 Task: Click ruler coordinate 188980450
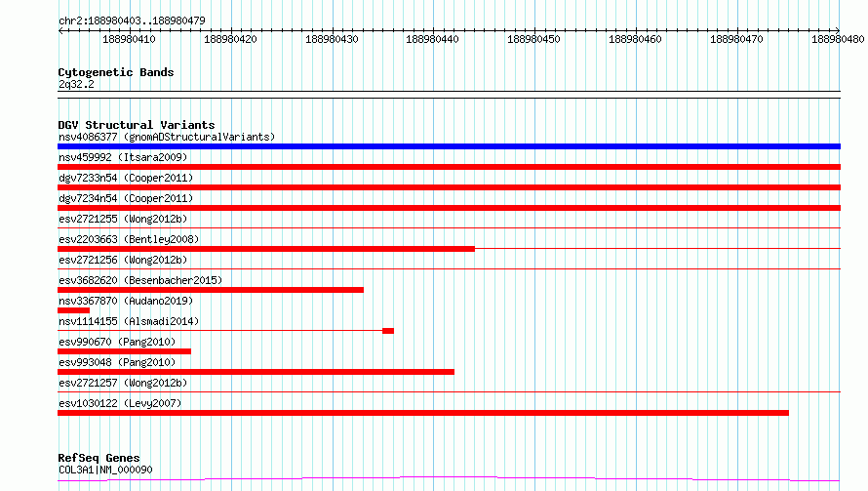(x=533, y=39)
